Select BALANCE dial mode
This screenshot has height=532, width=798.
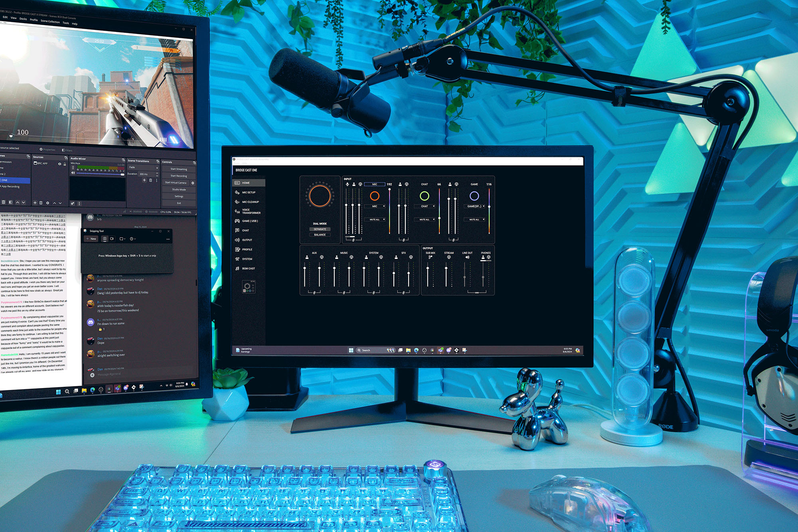tap(320, 235)
